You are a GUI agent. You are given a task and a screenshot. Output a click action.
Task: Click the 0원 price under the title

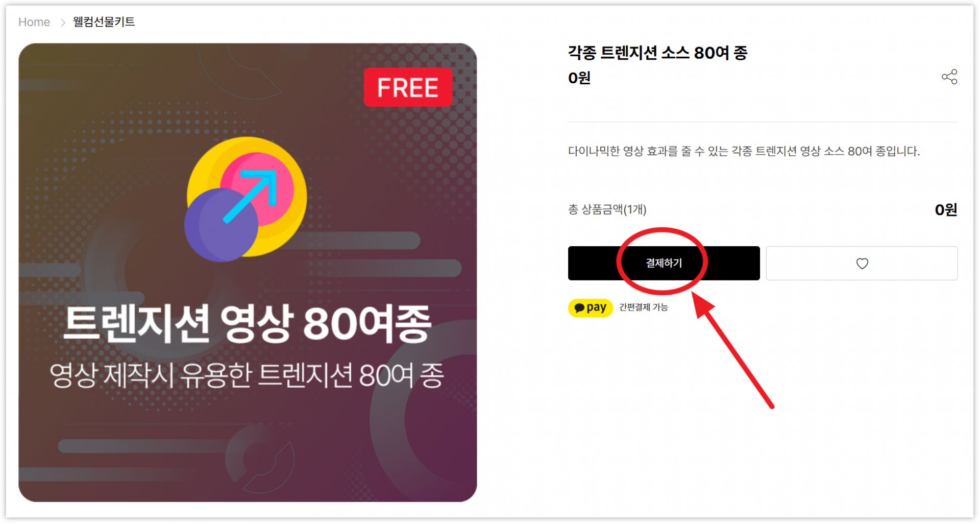(x=579, y=78)
